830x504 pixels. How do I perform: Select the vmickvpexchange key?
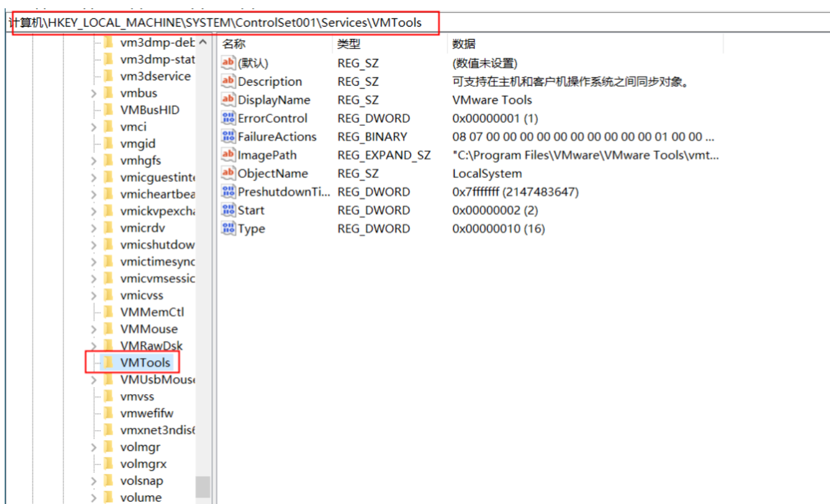[157, 211]
